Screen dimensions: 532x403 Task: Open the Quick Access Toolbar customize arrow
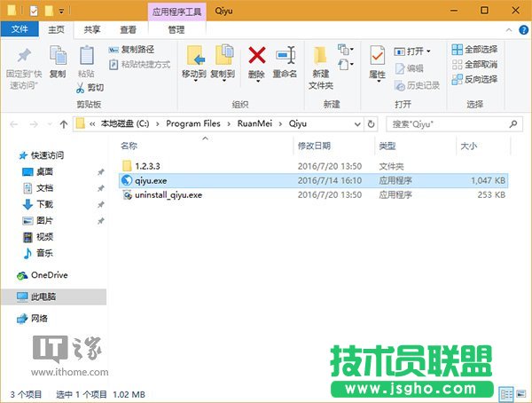61,12
